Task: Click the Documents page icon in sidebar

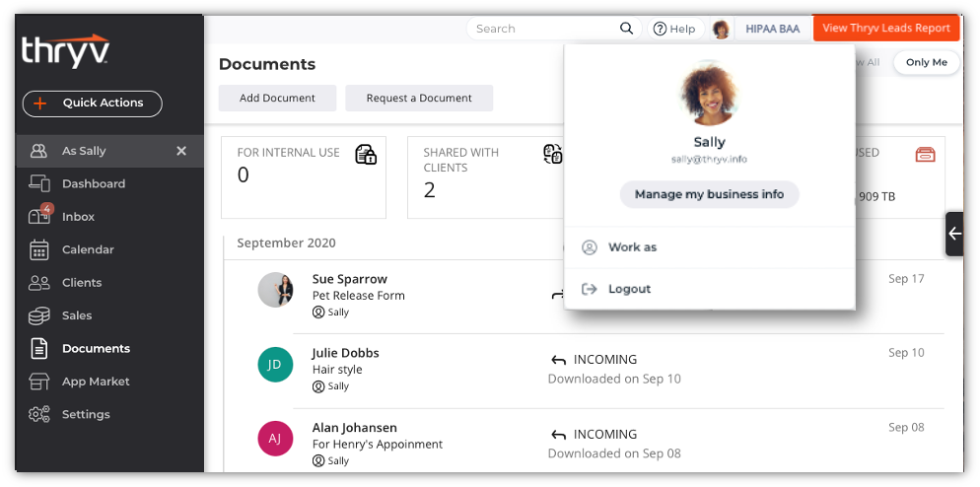Action: 38,348
